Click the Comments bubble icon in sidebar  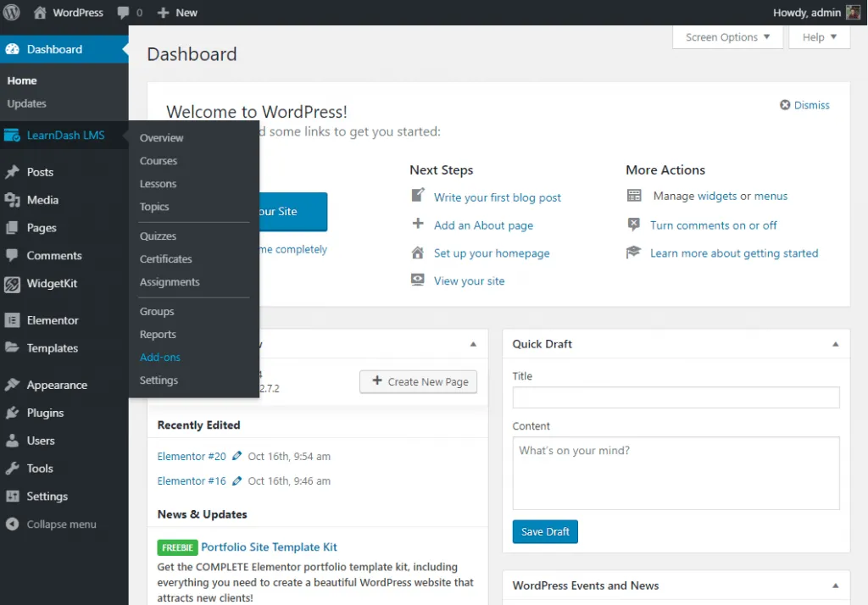point(12,255)
